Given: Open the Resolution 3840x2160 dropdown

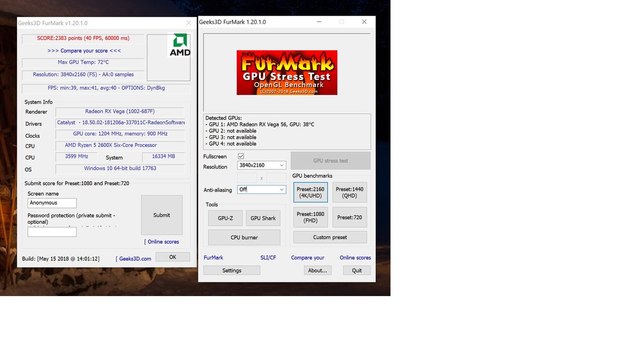Looking at the screenshot, I should coord(262,165).
